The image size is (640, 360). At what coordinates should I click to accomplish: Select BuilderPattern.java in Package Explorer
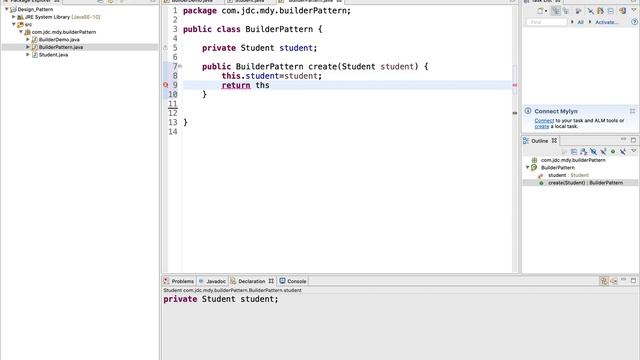coord(61,47)
